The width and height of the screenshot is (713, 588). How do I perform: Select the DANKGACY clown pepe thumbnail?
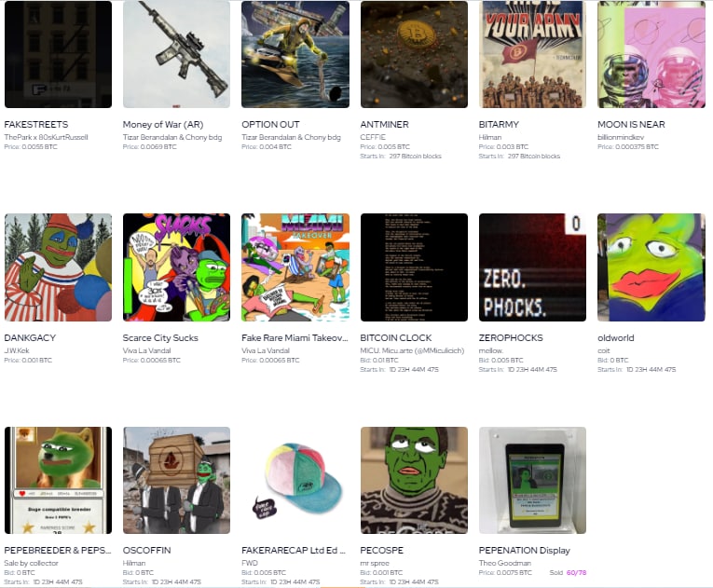58,267
